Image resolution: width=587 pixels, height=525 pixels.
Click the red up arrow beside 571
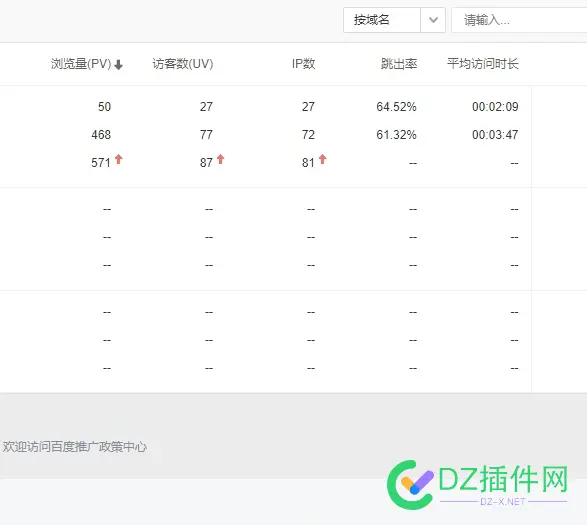(x=119, y=159)
